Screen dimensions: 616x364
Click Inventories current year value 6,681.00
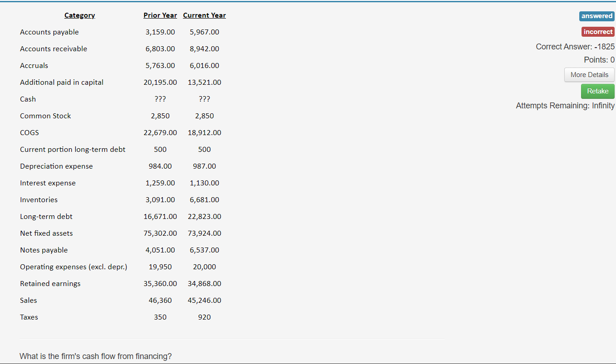coord(205,200)
